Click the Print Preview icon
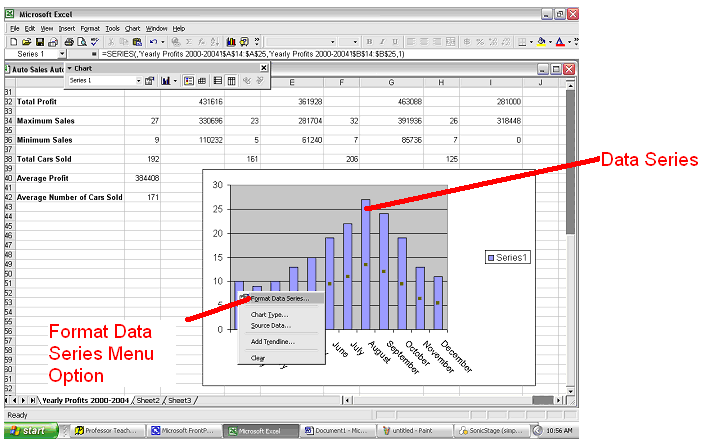The image size is (702, 442). tap(81, 42)
